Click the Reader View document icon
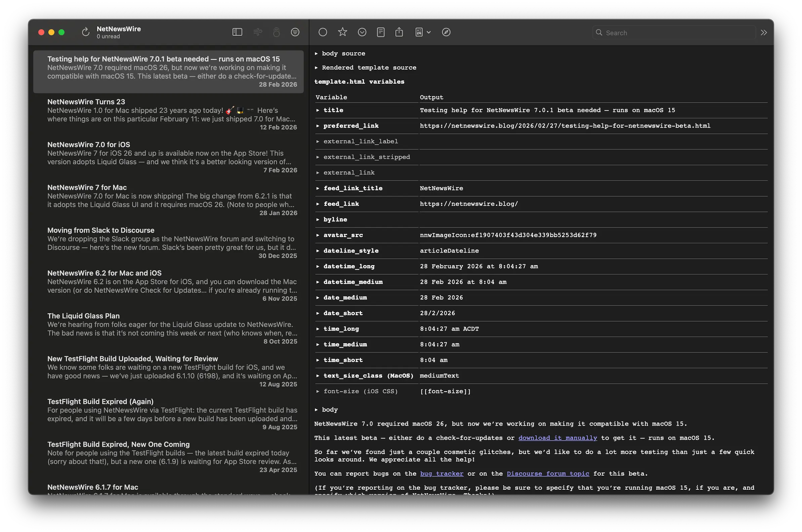 [381, 32]
